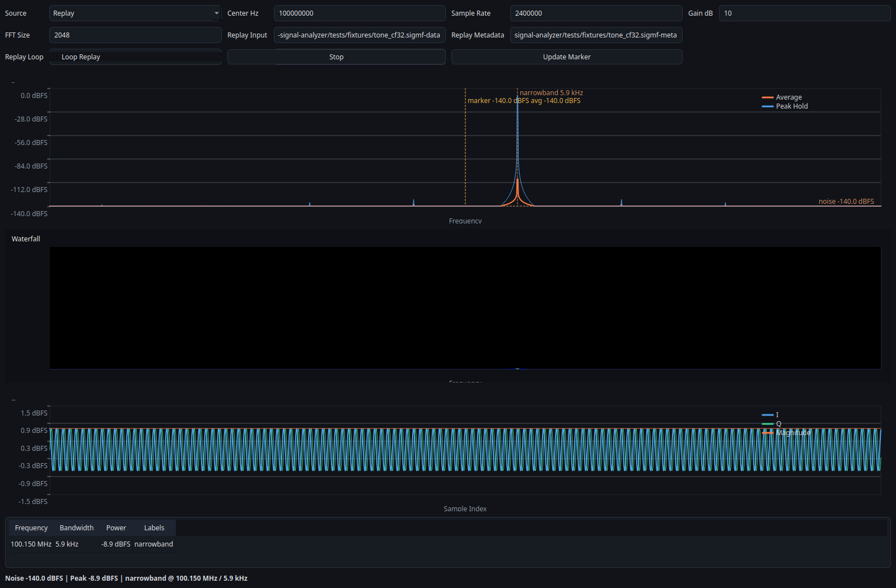Select the 100.150 MHz narrowband table row

pyautogui.click(x=92, y=544)
